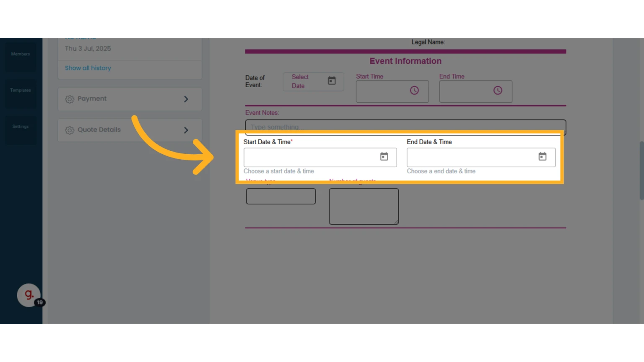The width and height of the screenshot is (644, 362).
Task: Click the page vertical scrollbar thumb
Action: click(641, 171)
